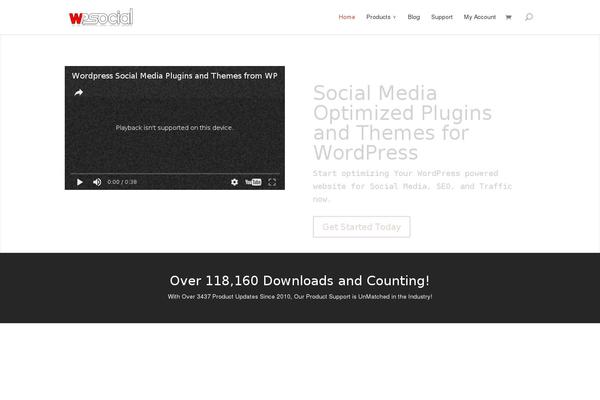Open the Blog page
The height and width of the screenshot is (400, 600).
click(x=414, y=17)
